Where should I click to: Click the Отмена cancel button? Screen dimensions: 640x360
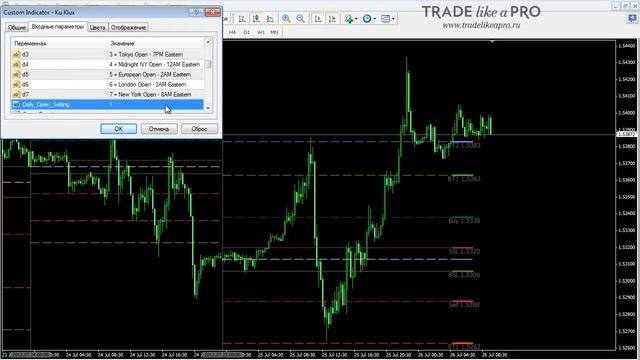pyautogui.click(x=159, y=129)
